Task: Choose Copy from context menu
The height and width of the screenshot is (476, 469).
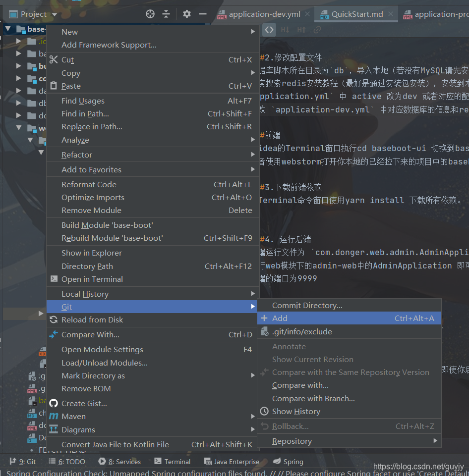Action: click(x=153, y=73)
